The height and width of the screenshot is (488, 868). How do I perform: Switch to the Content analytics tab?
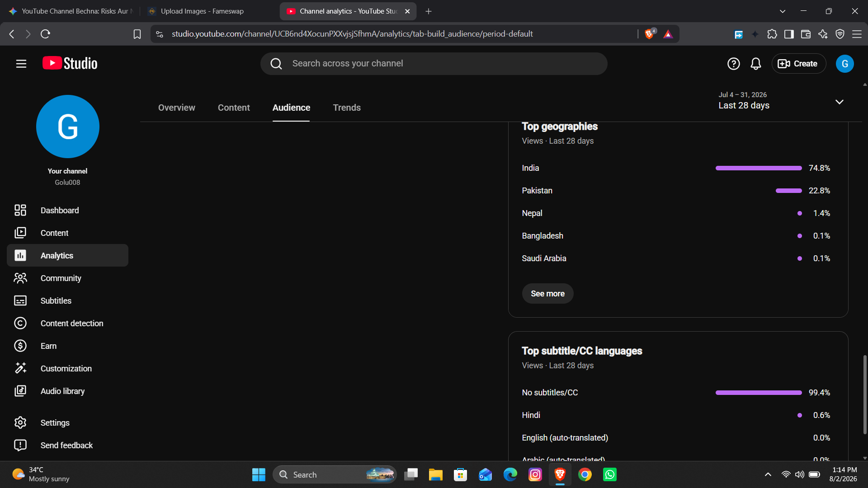[x=234, y=108]
